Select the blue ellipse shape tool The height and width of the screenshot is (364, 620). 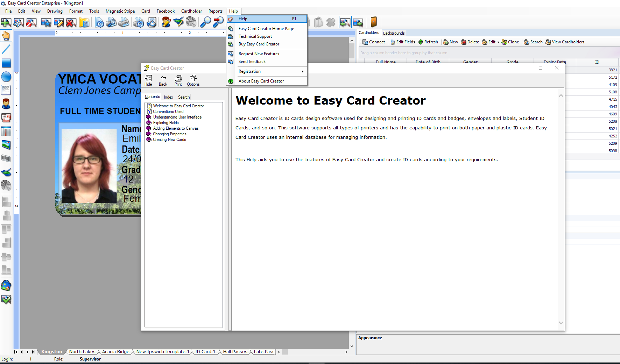pyautogui.click(x=6, y=77)
